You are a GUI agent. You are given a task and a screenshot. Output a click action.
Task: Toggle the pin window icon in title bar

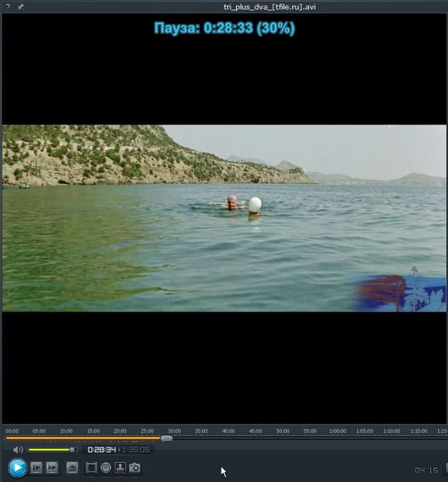coord(20,6)
